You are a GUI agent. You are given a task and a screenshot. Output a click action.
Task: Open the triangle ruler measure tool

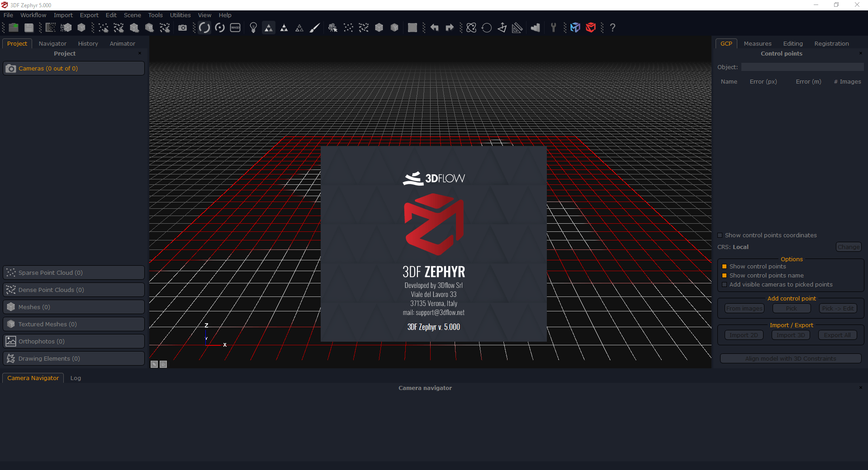(x=517, y=28)
